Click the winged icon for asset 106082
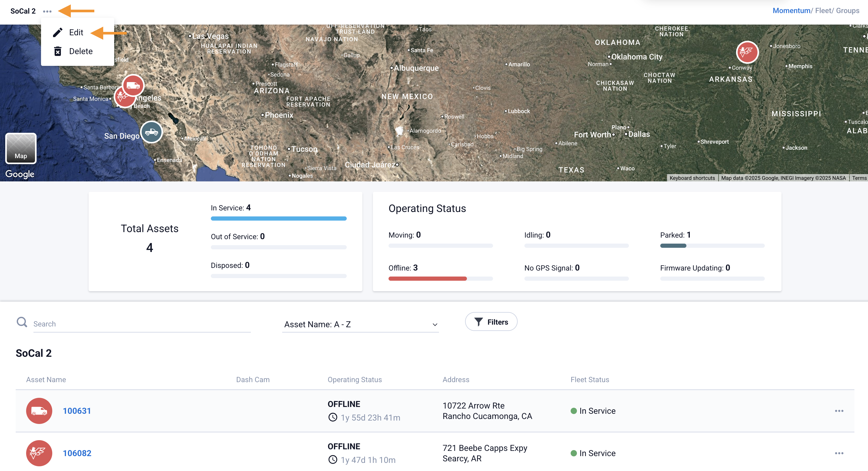 [x=39, y=453]
